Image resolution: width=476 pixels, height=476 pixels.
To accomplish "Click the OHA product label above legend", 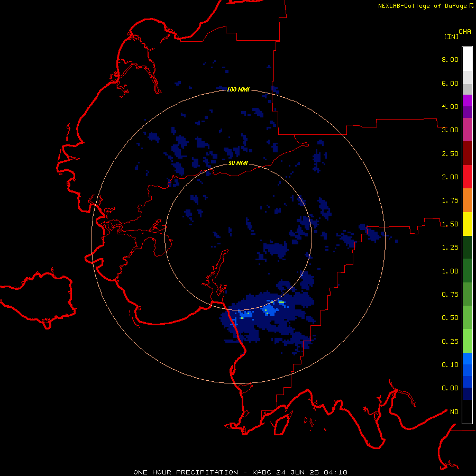I will click(465, 32).
